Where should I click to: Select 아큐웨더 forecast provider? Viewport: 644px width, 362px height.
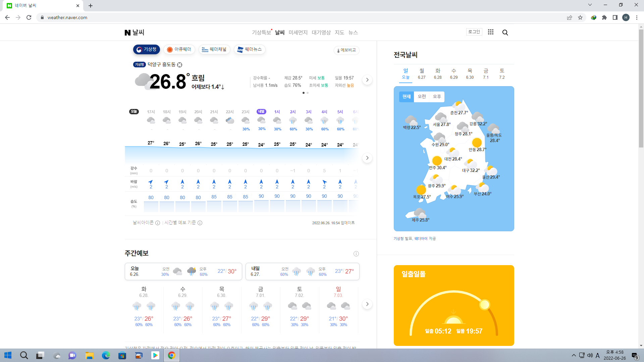click(x=179, y=50)
